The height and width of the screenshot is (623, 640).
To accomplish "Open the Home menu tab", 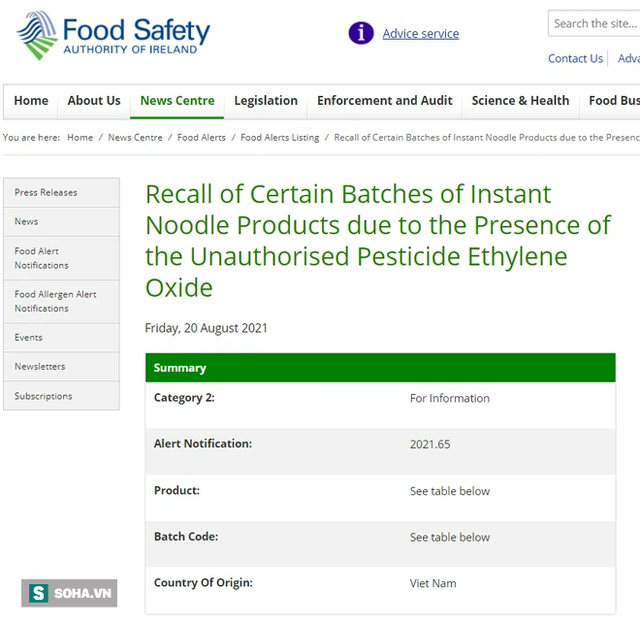I will coord(31,101).
